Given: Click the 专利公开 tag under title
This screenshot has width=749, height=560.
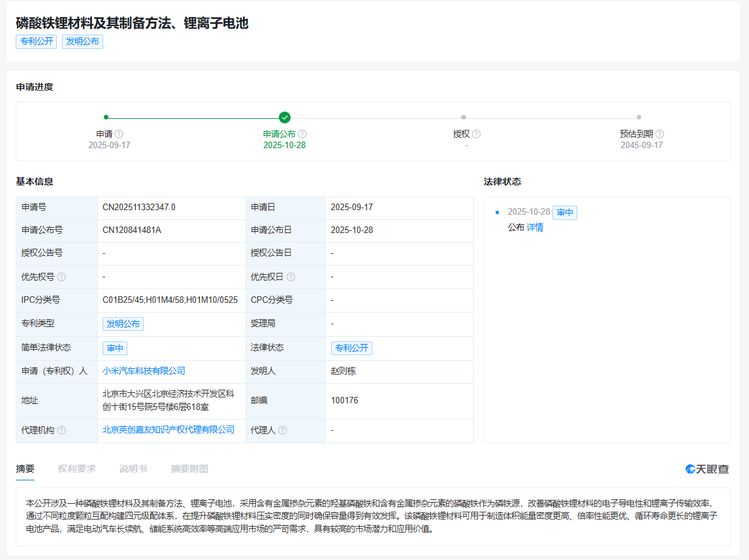Looking at the screenshot, I should (37, 42).
